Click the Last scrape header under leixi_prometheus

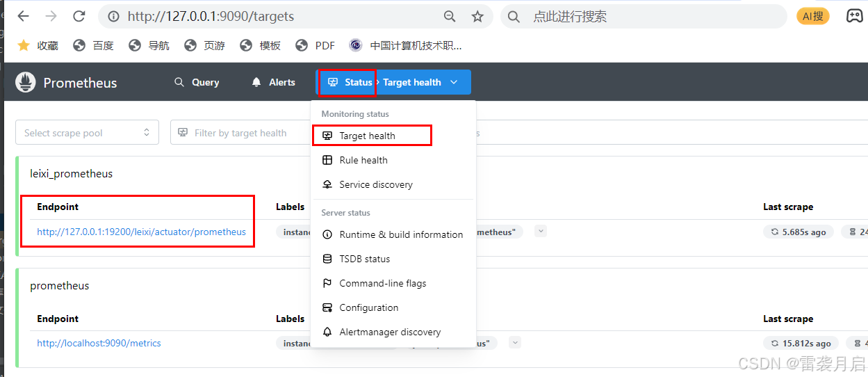tap(788, 207)
